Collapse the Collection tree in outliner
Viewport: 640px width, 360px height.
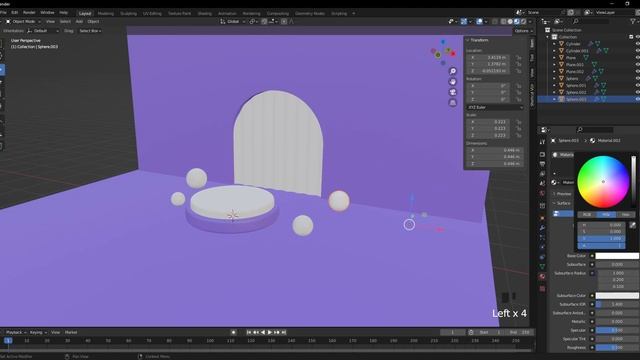[548, 37]
